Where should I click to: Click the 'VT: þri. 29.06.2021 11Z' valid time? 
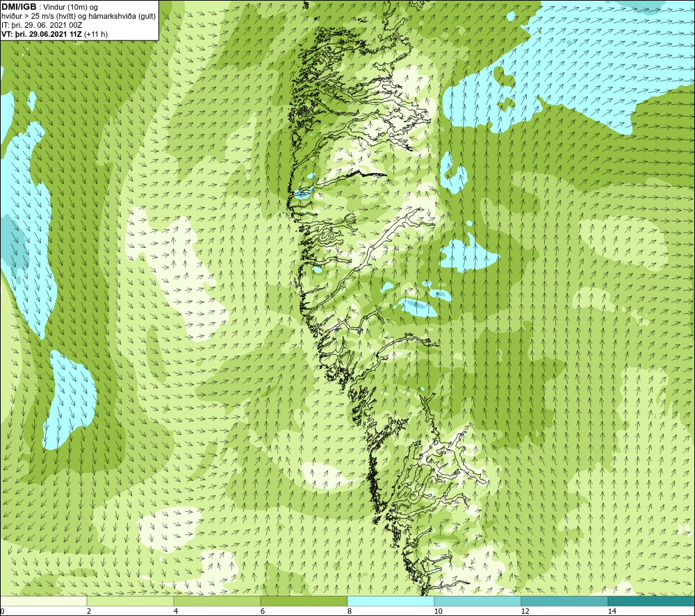pos(42,34)
